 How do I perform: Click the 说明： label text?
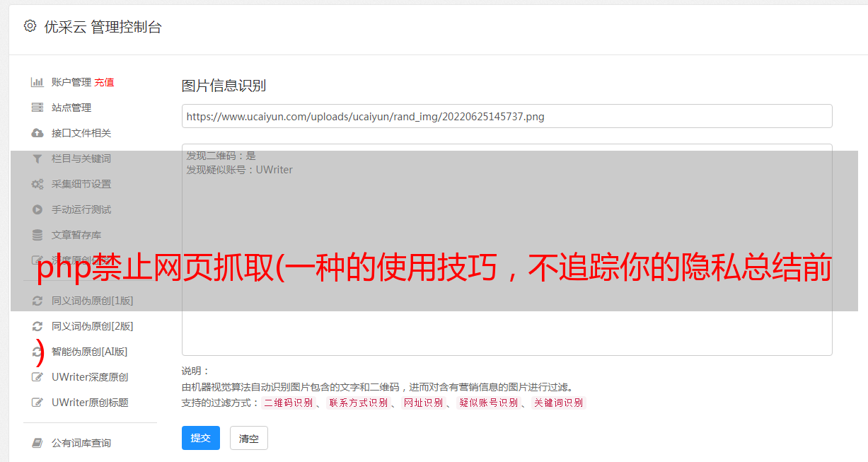196,371
